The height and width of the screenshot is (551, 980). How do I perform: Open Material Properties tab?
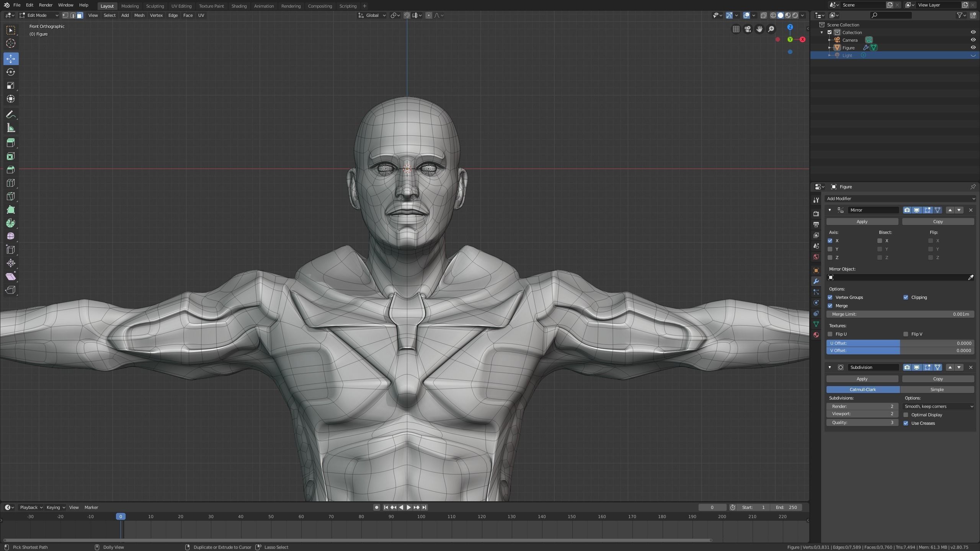click(816, 334)
